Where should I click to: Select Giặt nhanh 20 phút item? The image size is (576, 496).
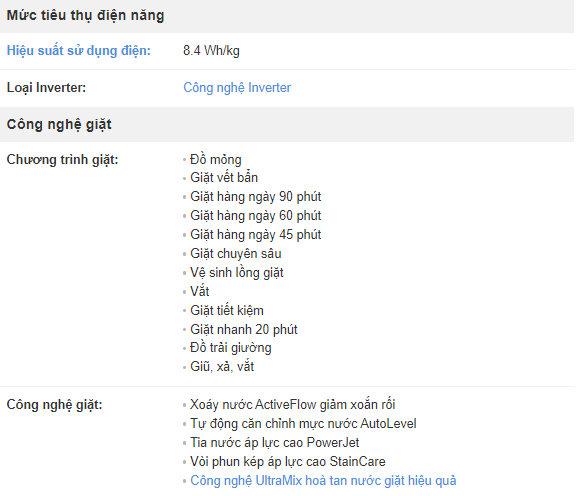244,330
